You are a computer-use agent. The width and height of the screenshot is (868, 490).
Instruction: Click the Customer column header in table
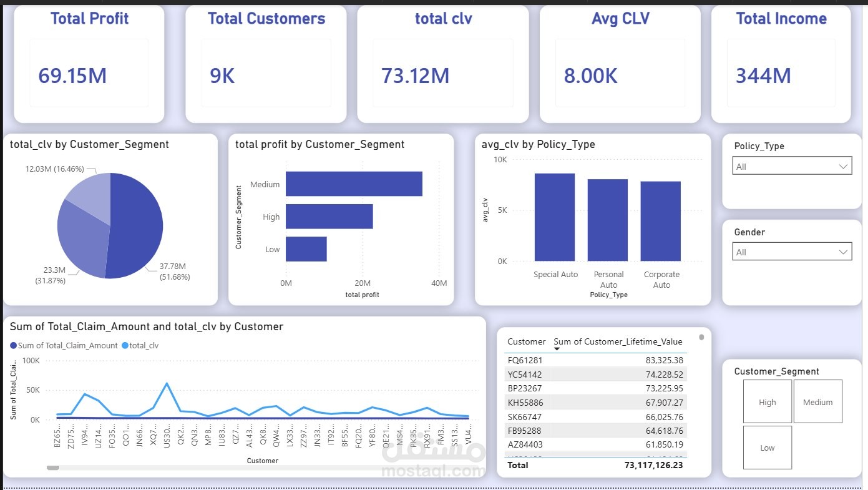point(526,341)
